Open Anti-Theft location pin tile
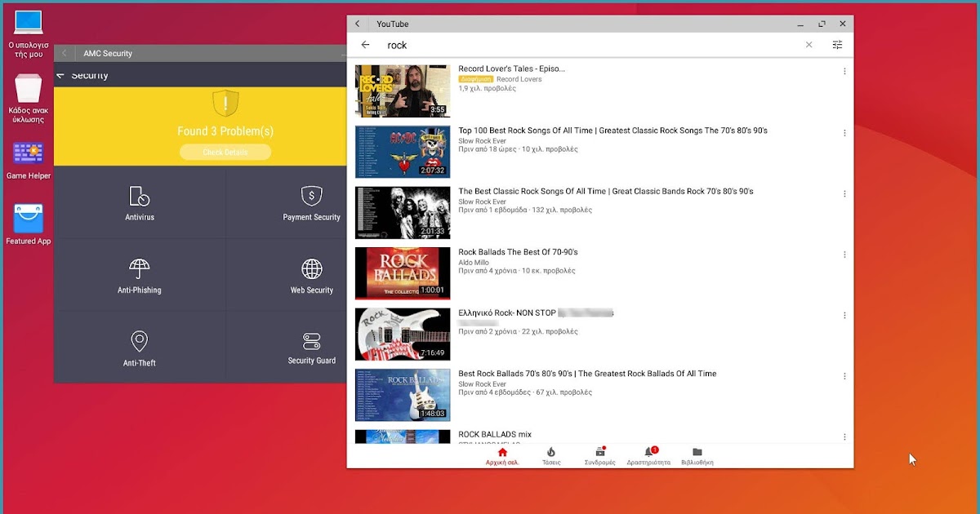This screenshot has width=980, height=514. (x=140, y=348)
